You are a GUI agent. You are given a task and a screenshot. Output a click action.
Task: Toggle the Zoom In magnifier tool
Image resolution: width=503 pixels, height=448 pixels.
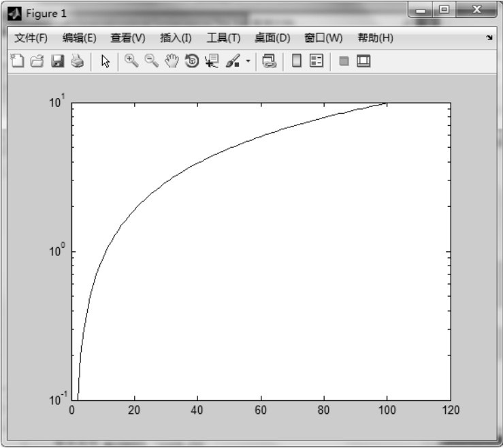[x=131, y=62]
